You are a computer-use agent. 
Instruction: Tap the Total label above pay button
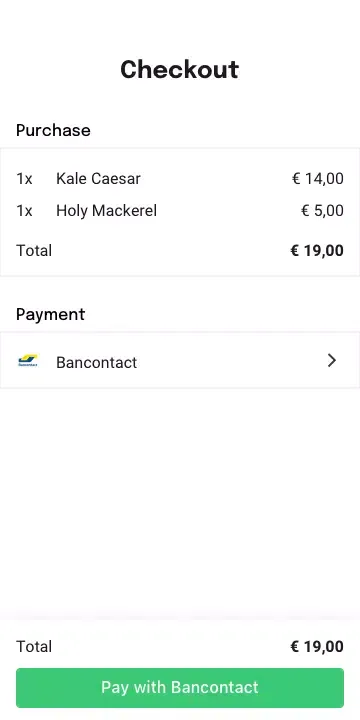(34, 647)
